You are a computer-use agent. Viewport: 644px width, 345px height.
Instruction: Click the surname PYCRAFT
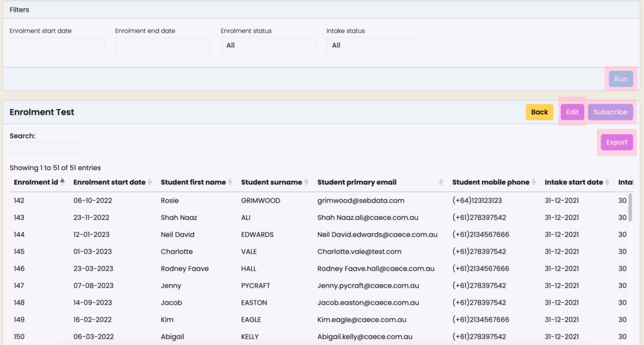(x=255, y=285)
